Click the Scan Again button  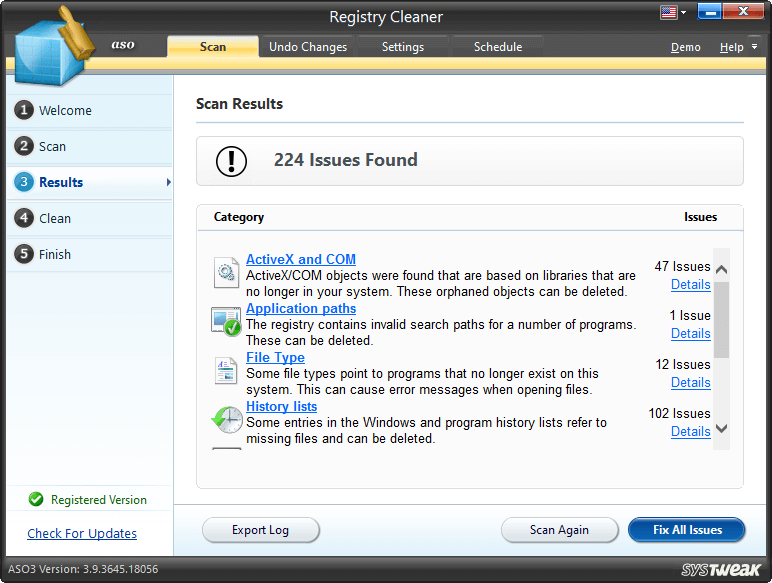pyautogui.click(x=559, y=530)
